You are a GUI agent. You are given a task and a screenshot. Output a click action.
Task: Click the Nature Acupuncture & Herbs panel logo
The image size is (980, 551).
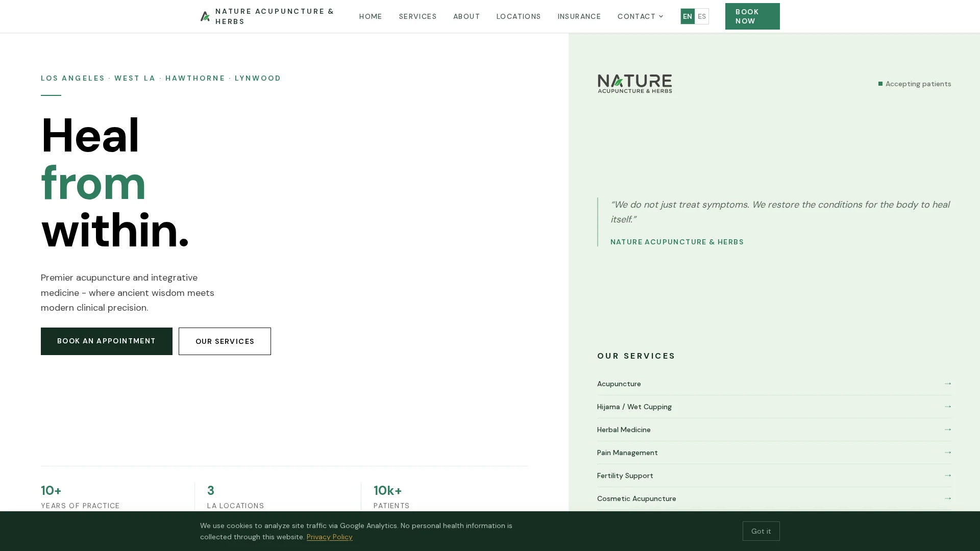pos(634,84)
